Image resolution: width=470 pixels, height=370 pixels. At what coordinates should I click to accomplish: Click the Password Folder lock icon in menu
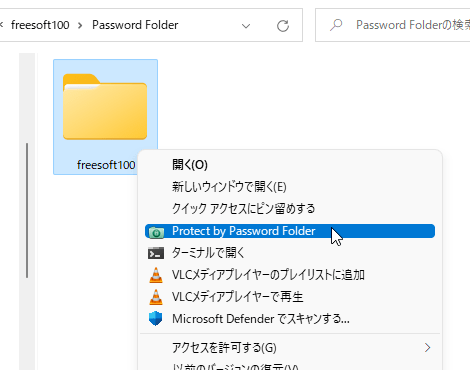156,232
